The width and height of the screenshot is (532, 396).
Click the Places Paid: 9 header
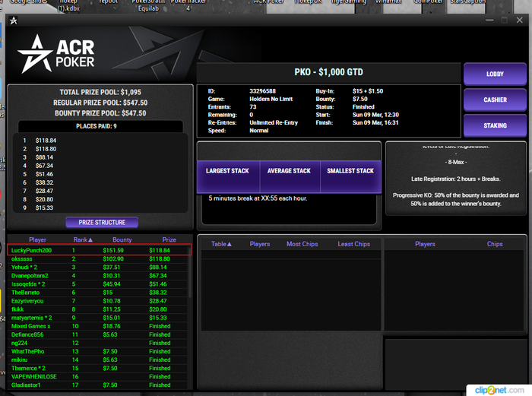(x=96, y=126)
